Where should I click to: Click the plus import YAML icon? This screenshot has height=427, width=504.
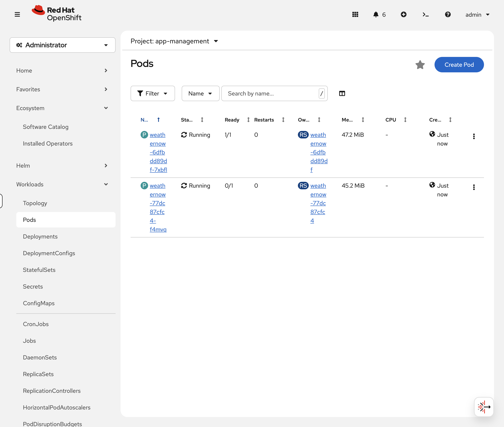[403, 15]
